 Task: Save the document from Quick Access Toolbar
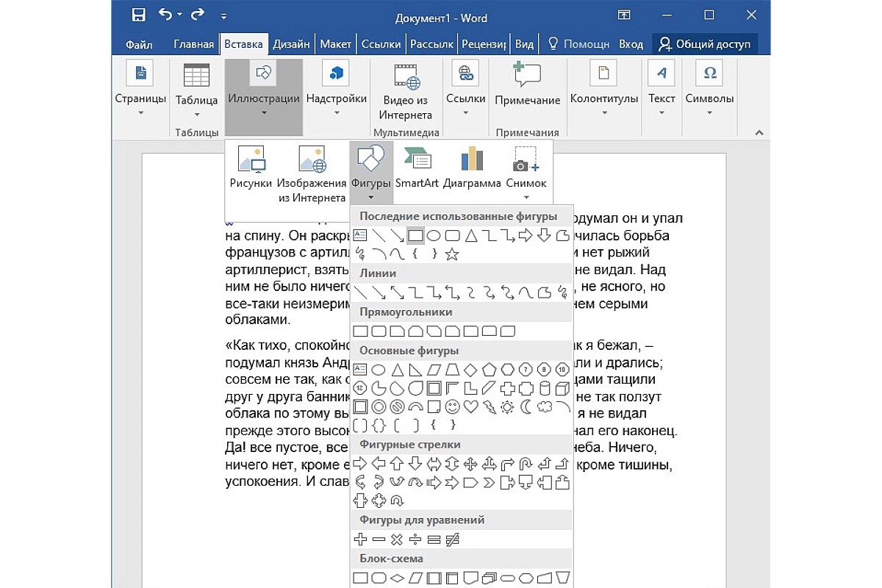(138, 15)
